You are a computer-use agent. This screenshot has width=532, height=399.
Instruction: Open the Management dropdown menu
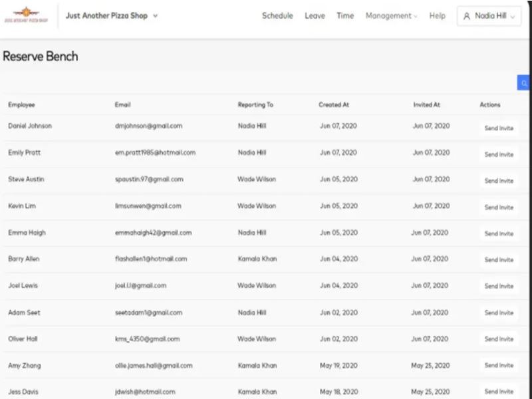[x=391, y=16]
